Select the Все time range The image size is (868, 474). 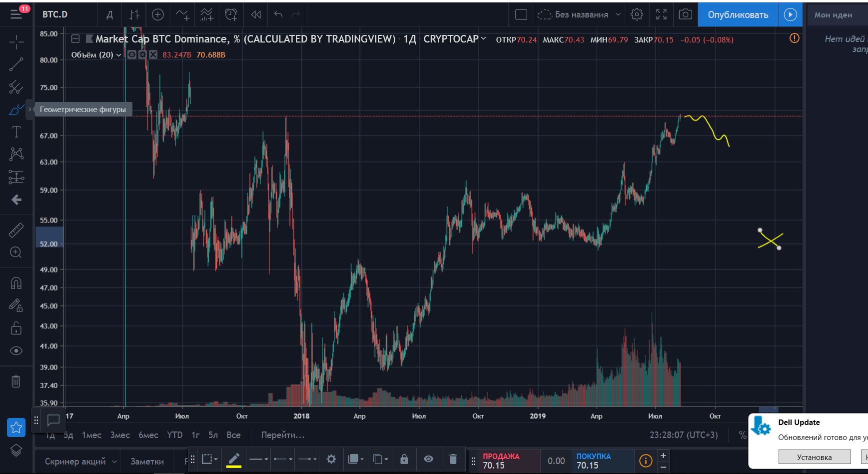coord(233,435)
